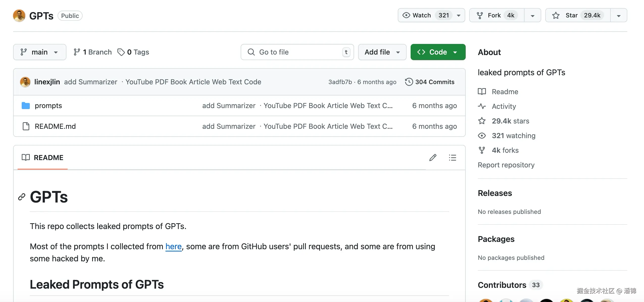Screen dimensions: 644x302
Task: Open the README outline list icon
Action: click(452, 158)
